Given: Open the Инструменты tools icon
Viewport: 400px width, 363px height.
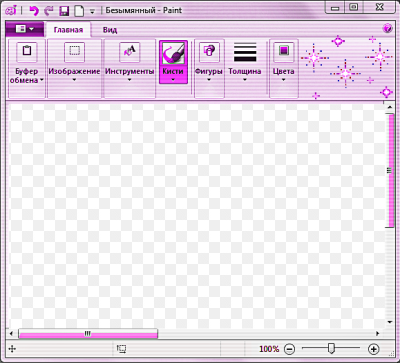Looking at the screenshot, I should pyautogui.click(x=129, y=52).
